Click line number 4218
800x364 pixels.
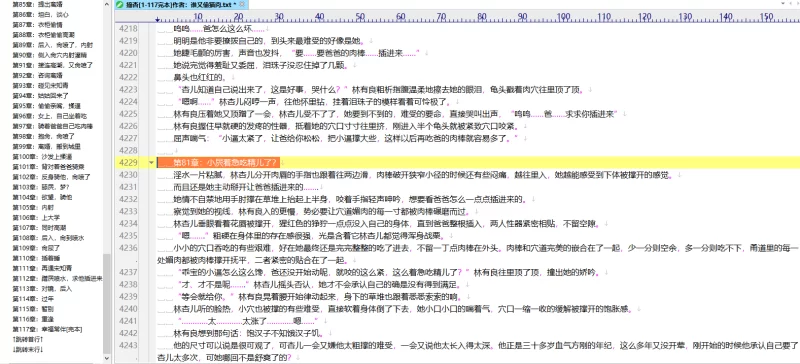[128, 29]
